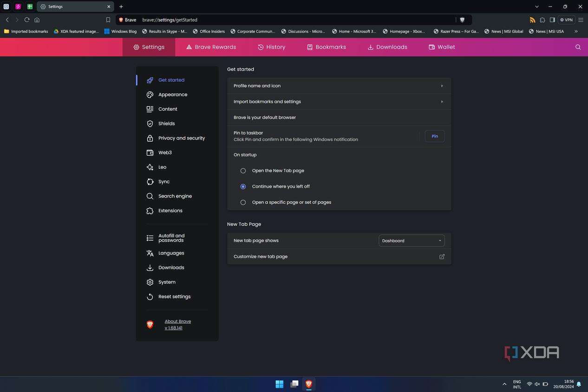This screenshot has height=392, width=588.
Task: Click the Brave icon on the taskbar
Action: point(309,384)
